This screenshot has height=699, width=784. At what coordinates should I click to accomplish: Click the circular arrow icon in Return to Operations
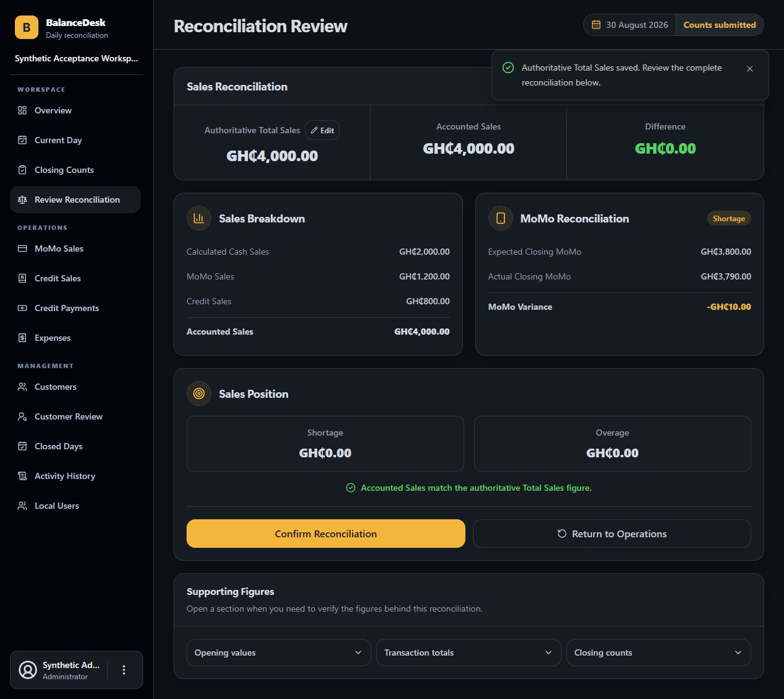pyautogui.click(x=562, y=534)
